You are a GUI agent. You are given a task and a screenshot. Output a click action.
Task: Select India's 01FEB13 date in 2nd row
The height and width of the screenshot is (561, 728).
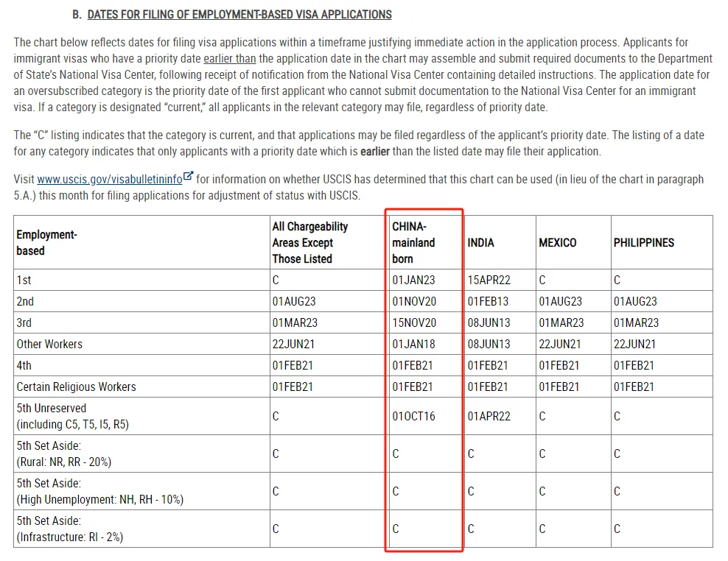pos(489,301)
